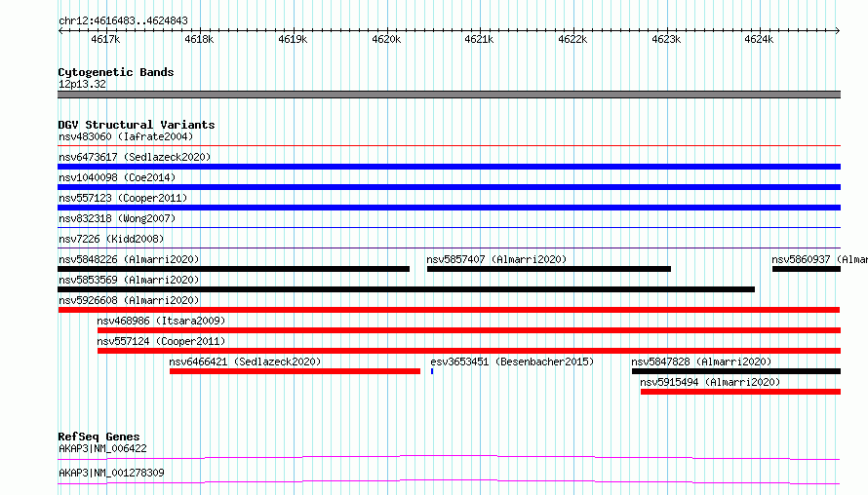Click the 4618k ruler tick label
Viewport: 868px width, 495px height.
(199, 39)
